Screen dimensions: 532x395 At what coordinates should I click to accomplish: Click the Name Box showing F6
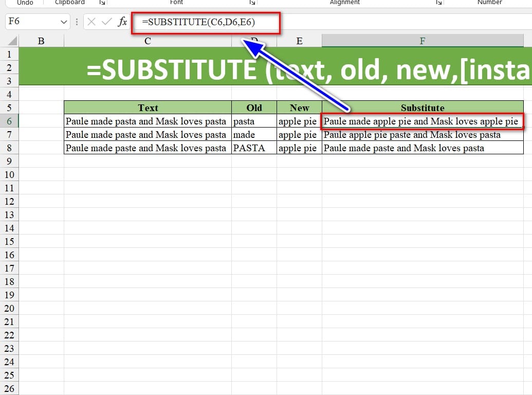[x=31, y=22]
